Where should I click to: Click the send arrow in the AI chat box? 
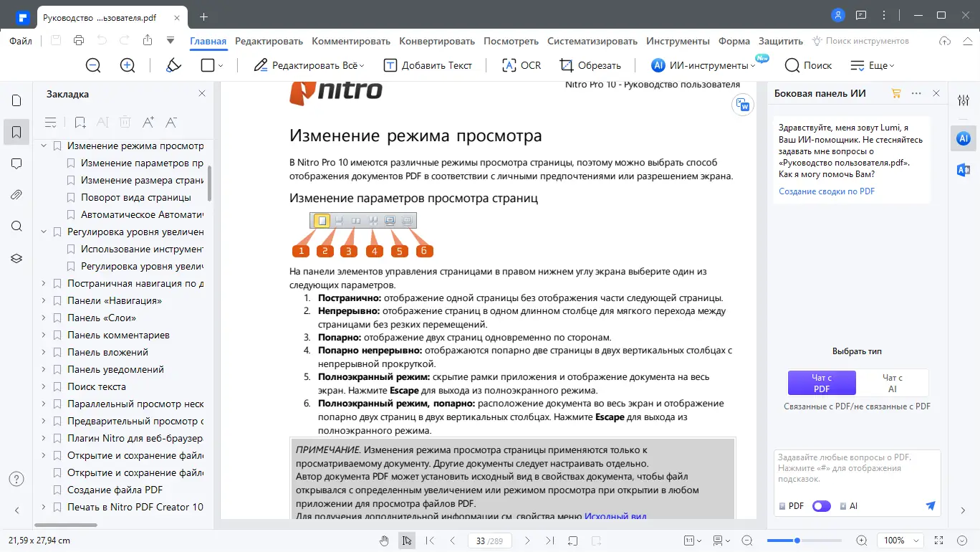coord(931,506)
